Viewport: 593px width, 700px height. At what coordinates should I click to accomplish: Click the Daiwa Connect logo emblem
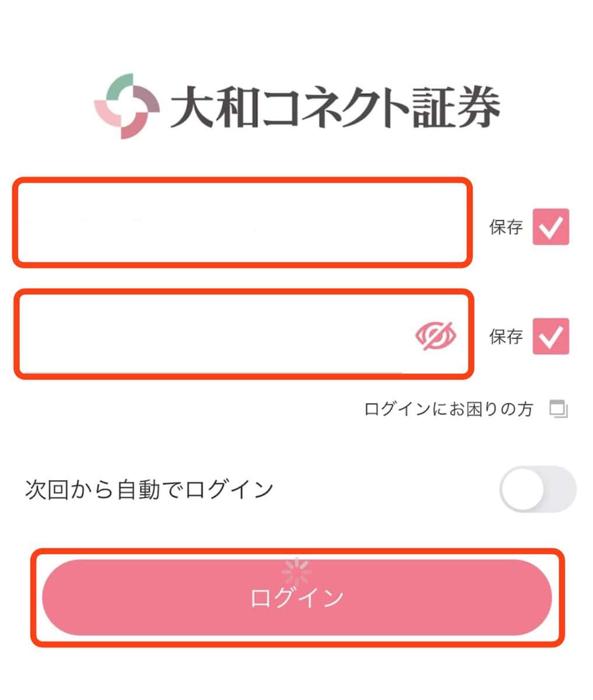127,106
